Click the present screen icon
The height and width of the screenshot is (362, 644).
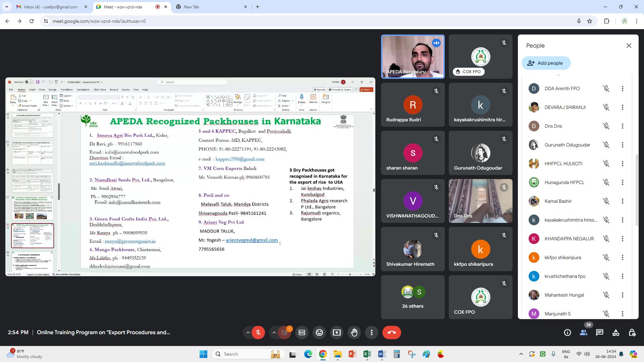tap(337, 333)
